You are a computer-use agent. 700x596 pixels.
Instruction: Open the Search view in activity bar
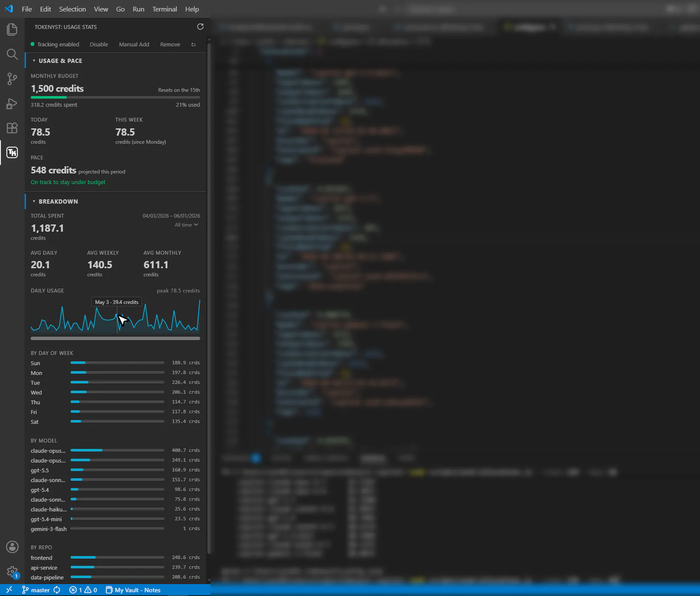click(12, 54)
